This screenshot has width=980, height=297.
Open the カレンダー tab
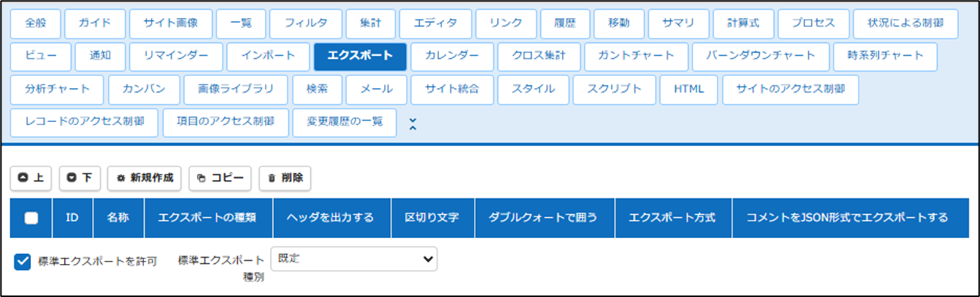[x=451, y=56]
